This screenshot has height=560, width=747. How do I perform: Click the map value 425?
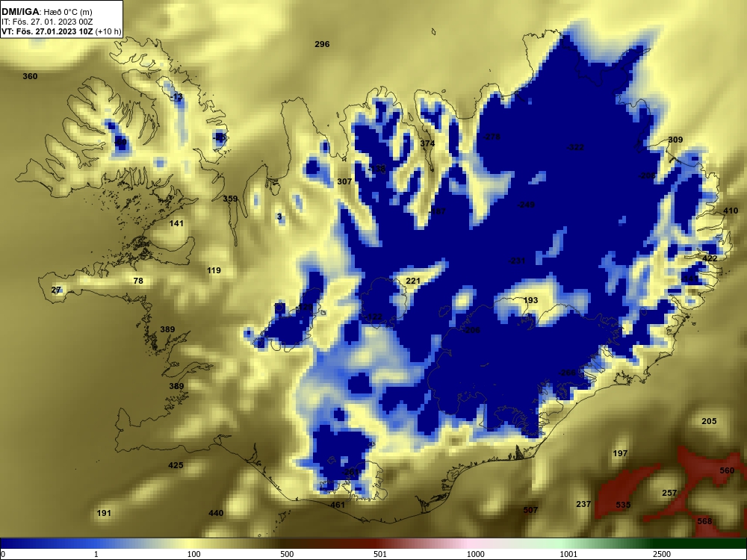point(176,465)
